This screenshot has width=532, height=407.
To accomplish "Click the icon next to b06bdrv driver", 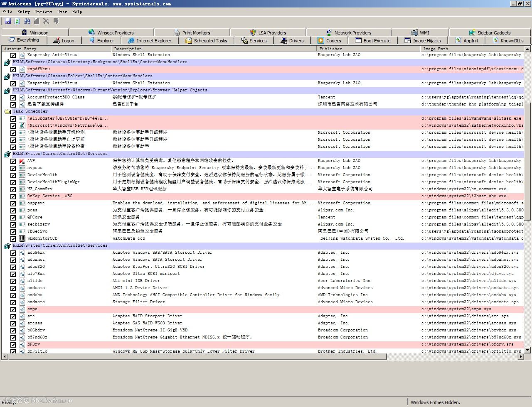I will 22,330.
